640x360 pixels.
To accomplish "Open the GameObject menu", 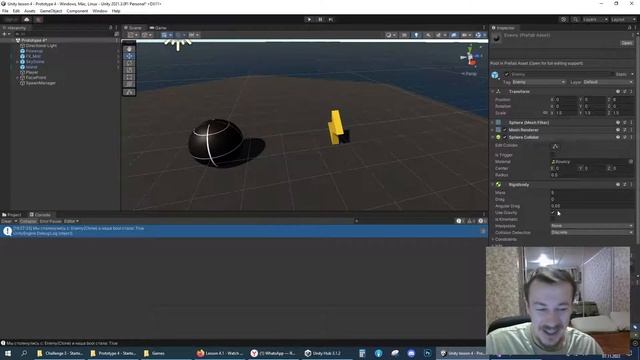I will [51, 11].
